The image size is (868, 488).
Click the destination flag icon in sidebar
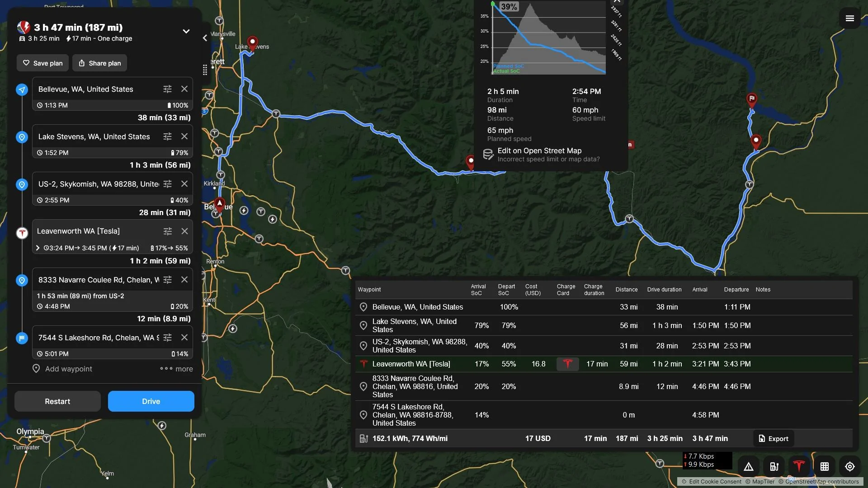click(22, 338)
